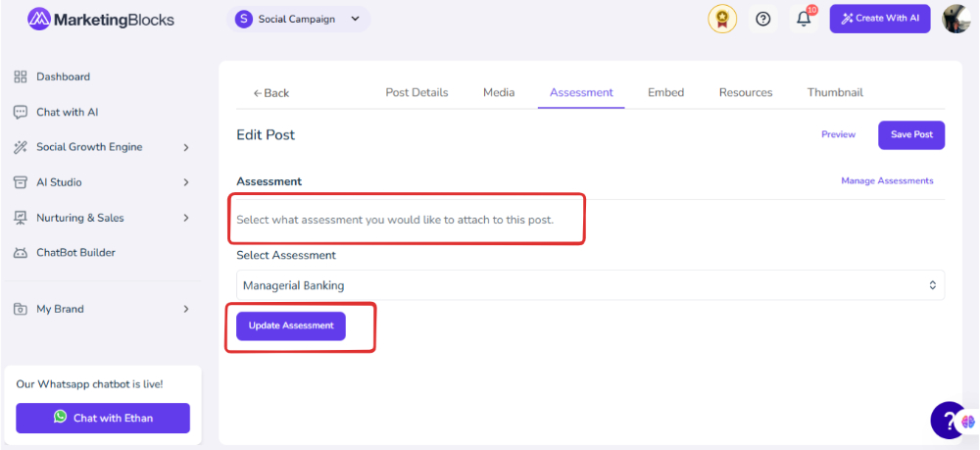Switch to the Thumbnail tab
Viewport: 980px width, 450px height.
(x=835, y=92)
